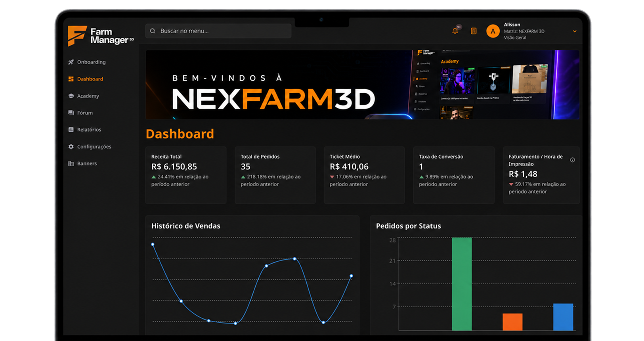Viewport: 644px width, 341px height.
Task: Click the Farm Manager 3D logo
Action: [x=101, y=36]
